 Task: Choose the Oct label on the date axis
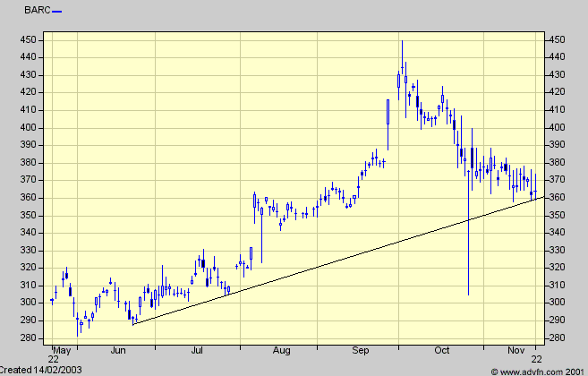[441, 350]
